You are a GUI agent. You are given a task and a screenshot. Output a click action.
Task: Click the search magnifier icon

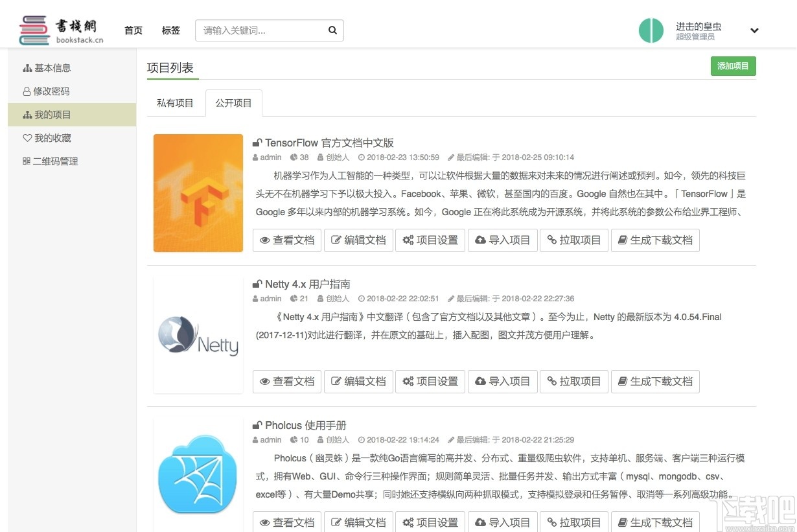(x=332, y=30)
